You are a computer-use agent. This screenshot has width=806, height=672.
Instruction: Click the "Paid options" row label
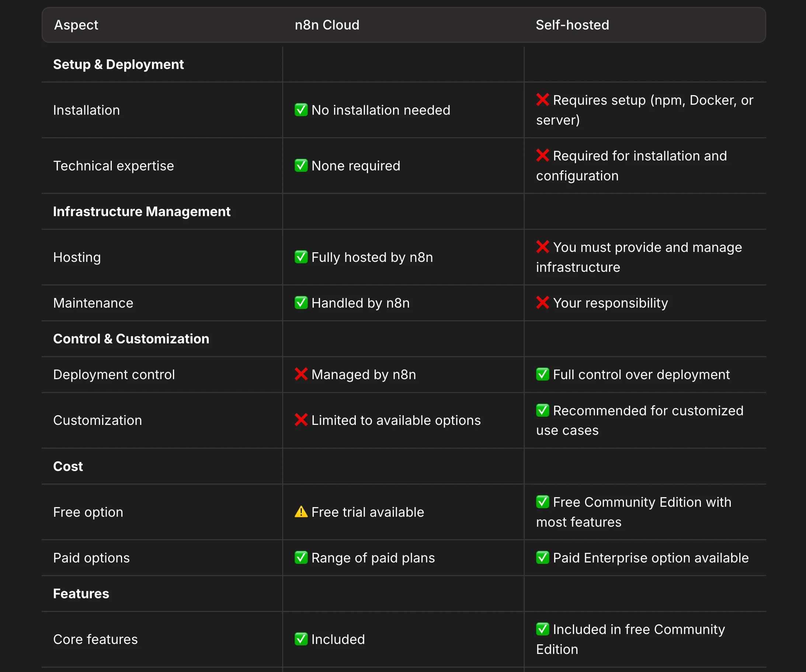tap(91, 558)
